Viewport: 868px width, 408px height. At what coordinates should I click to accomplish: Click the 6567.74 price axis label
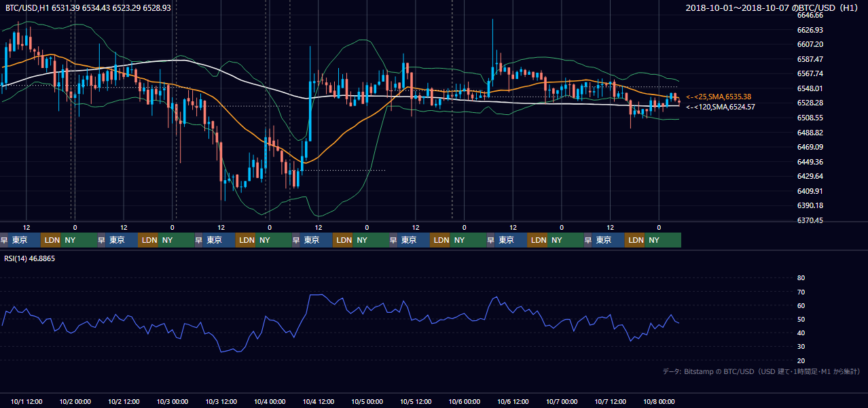(x=810, y=73)
